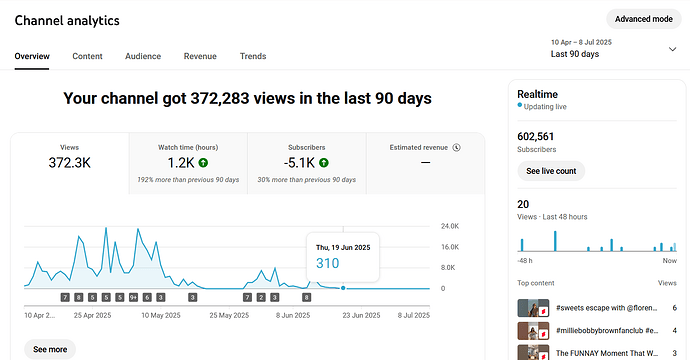Click the video marker labeled 8 near June
Viewport: 690px width, 360px height.
[307, 298]
